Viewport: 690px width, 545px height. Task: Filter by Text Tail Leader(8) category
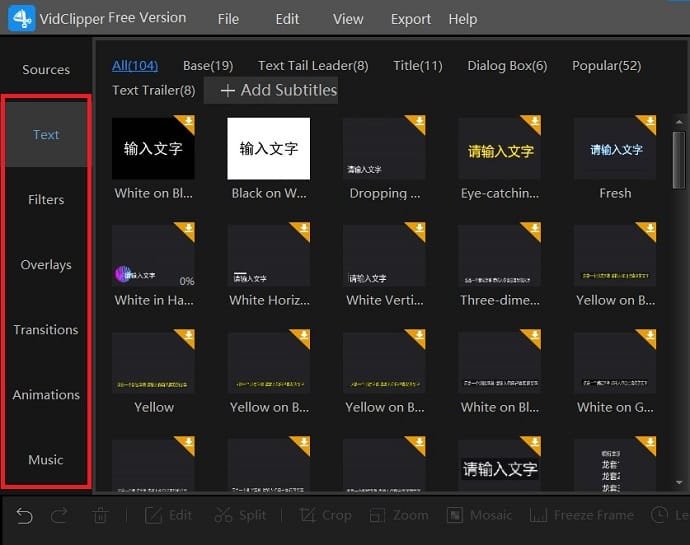313,66
